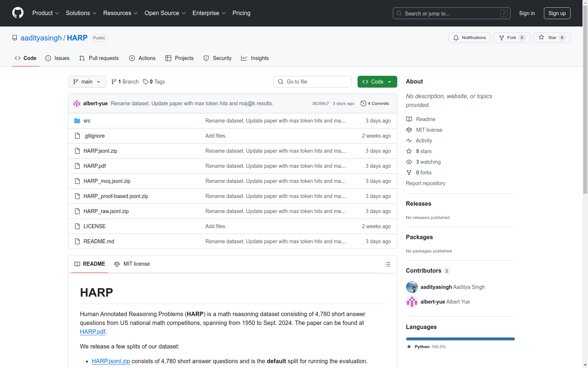
Task: Click the Report repository link
Action: [x=426, y=183]
